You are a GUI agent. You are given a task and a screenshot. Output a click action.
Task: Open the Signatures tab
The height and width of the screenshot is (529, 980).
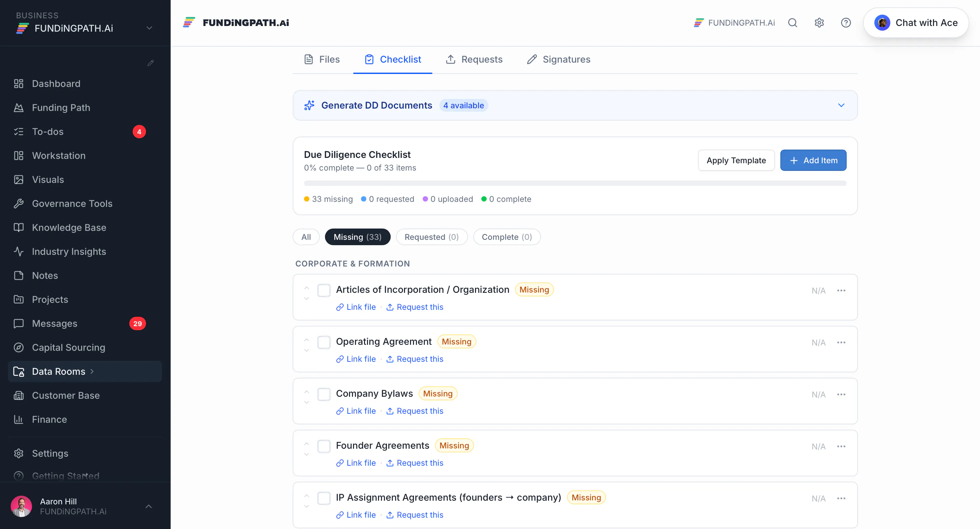point(558,59)
